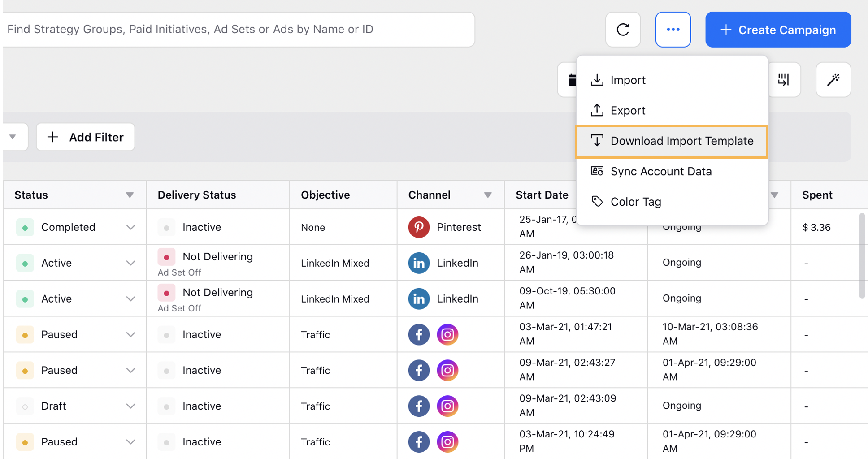The width and height of the screenshot is (868, 467).
Task: Select Export from the menu
Action: [x=672, y=111]
